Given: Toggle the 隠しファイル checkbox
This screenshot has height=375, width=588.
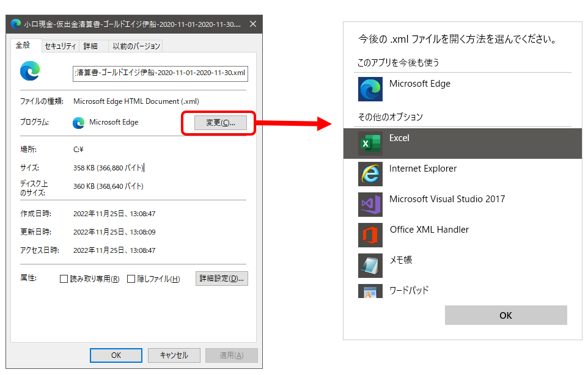Looking at the screenshot, I should point(131,279).
